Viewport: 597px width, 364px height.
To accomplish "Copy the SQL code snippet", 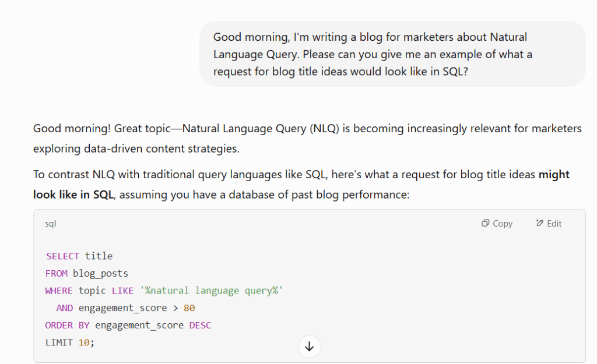I will coord(497,223).
